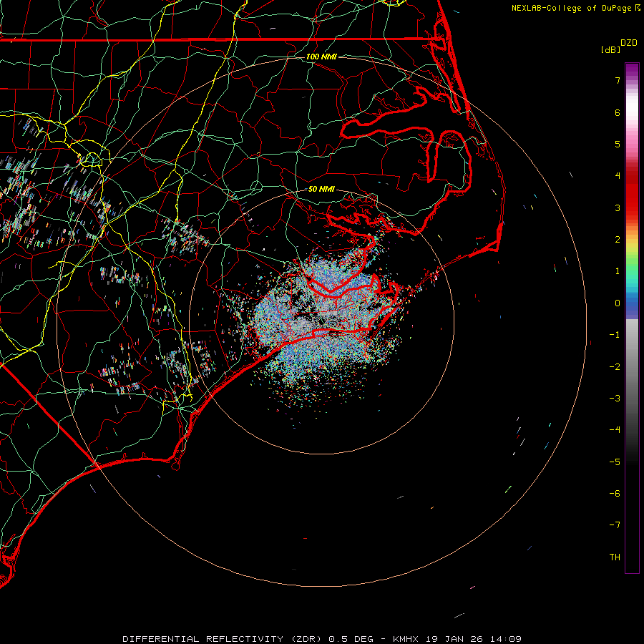Click the 3 value on color scale
This screenshot has height=644, width=644.
(x=618, y=208)
